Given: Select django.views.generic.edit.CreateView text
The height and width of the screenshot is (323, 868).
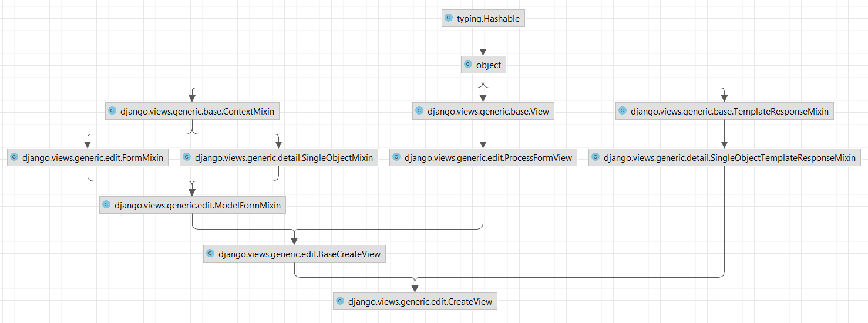Looking at the screenshot, I should [420, 302].
